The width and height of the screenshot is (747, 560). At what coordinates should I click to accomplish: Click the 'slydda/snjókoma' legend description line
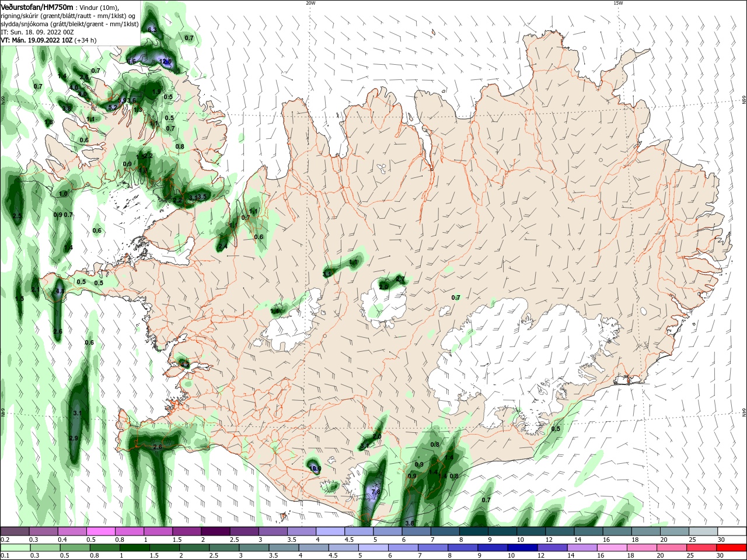[69, 24]
